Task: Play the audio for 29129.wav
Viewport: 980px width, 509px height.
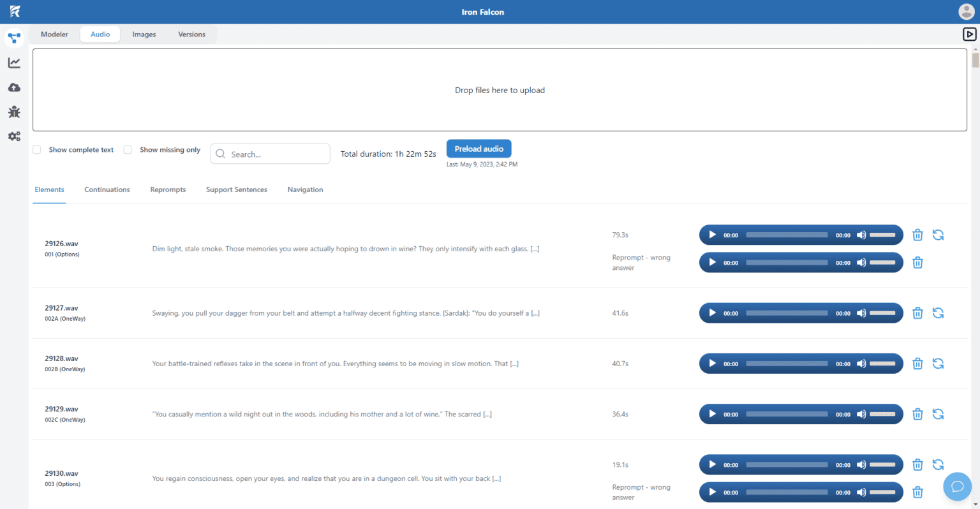Action: pyautogui.click(x=712, y=414)
